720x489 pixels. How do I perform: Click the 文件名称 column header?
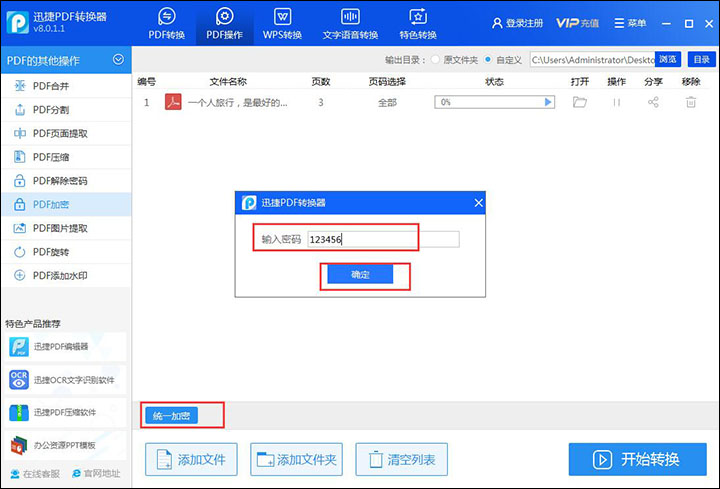point(228,82)
